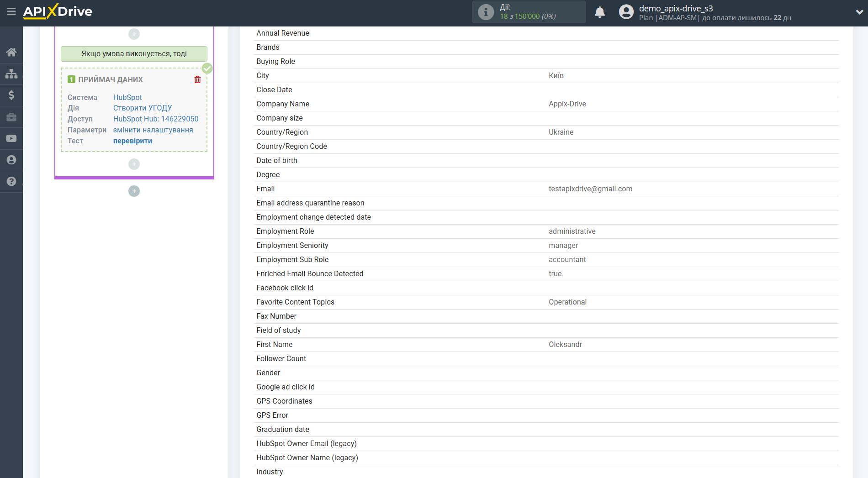
Task: Click the "Close Date" field row
Action: click(x=546, y=89)
